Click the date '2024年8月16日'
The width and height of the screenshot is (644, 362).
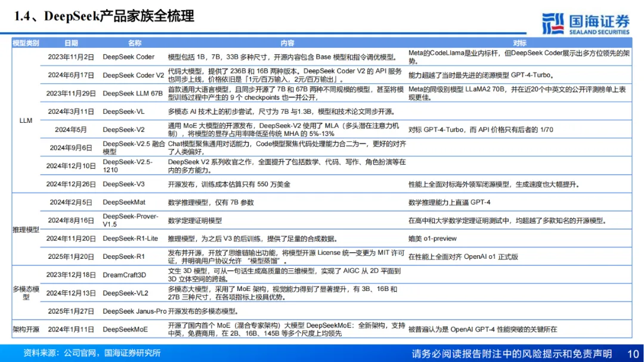coord(71,220)
